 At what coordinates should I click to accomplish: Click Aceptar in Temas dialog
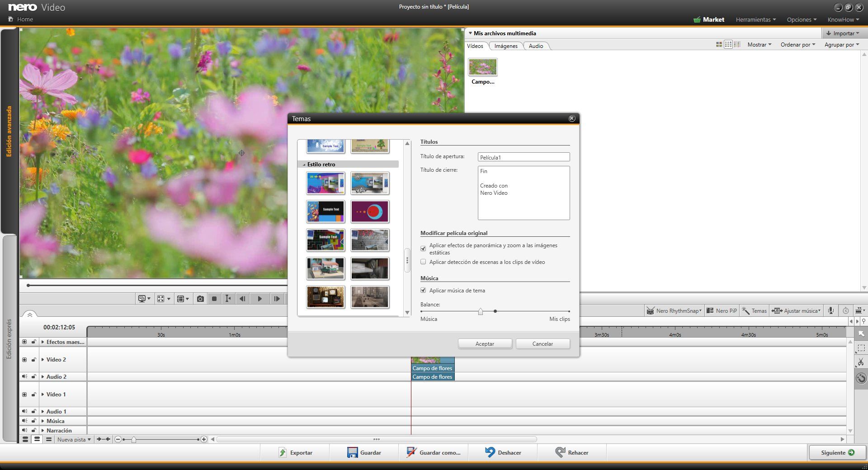[x=485, y=343]
